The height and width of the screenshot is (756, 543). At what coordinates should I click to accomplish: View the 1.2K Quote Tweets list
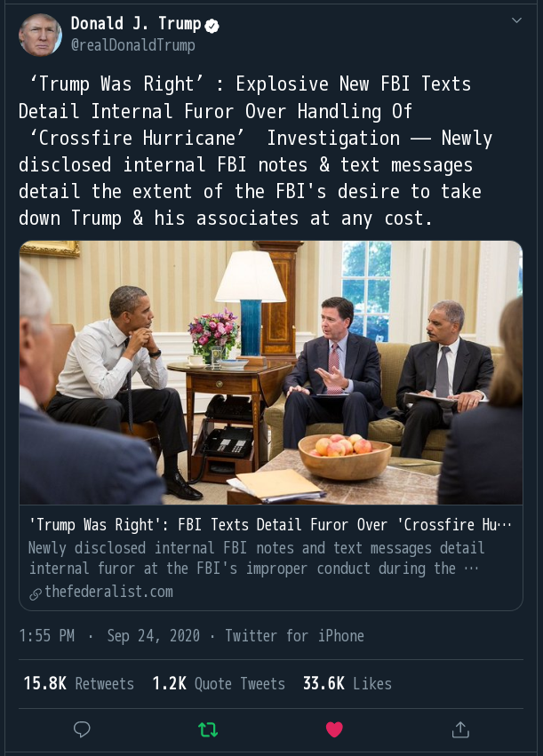(x=219, y=683)
